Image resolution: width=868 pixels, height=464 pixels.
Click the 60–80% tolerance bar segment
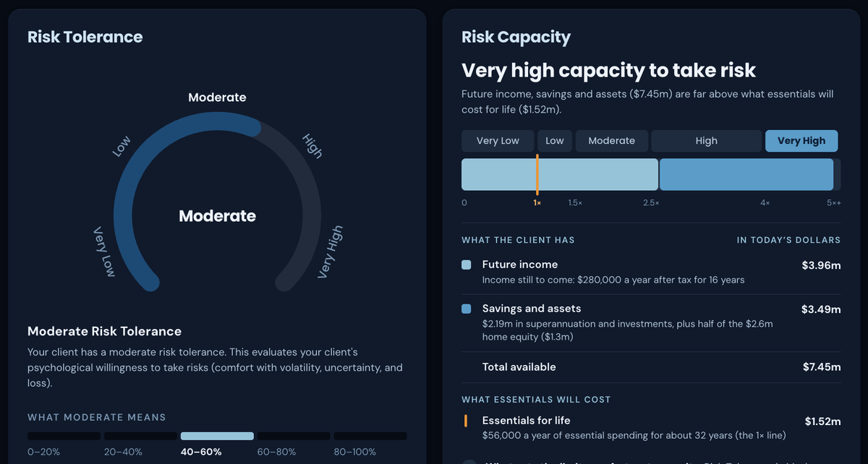294,436
